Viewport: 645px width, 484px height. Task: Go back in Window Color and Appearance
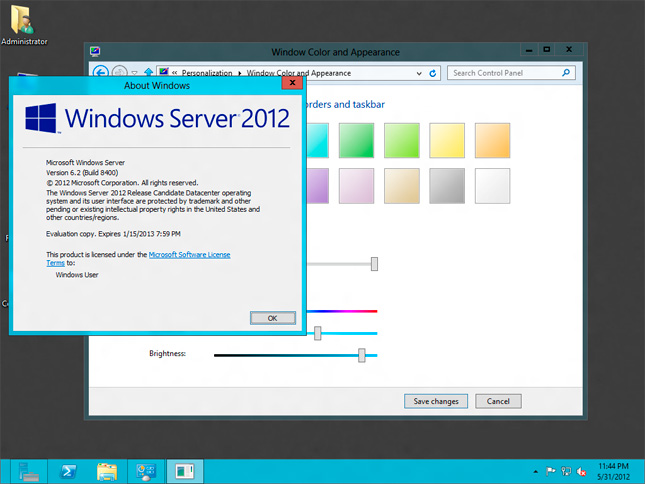101,73
